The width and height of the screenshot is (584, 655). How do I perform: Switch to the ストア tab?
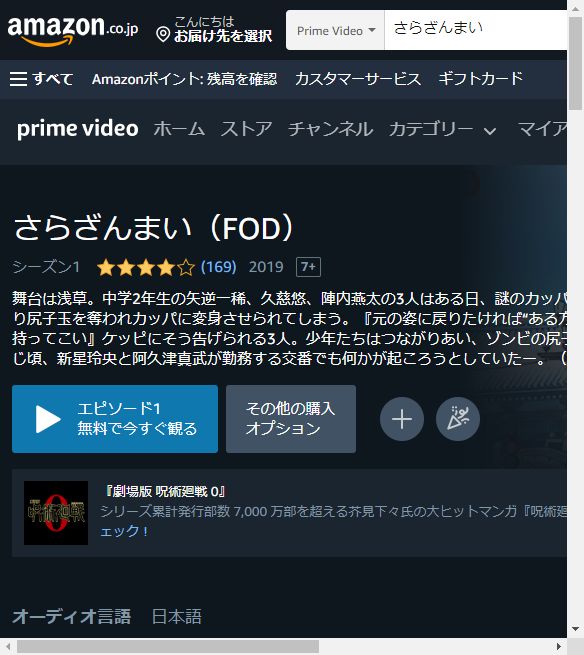point(246,129)
